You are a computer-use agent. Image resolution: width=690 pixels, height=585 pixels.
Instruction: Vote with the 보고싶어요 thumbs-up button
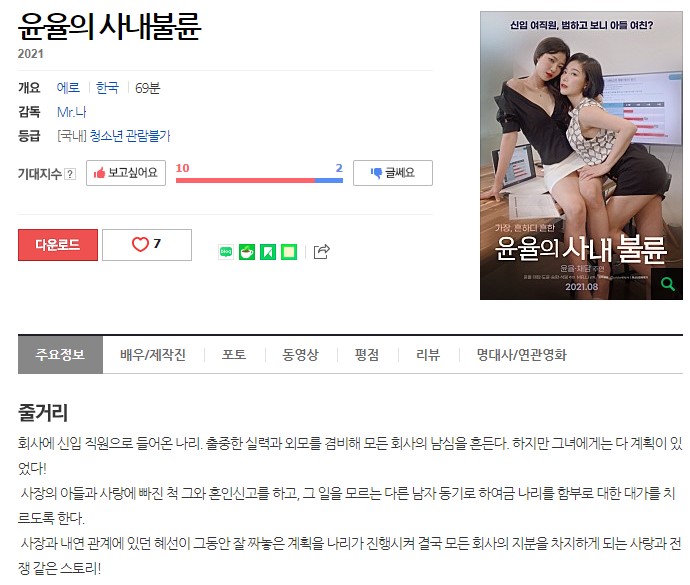click(x=126, y=173)
